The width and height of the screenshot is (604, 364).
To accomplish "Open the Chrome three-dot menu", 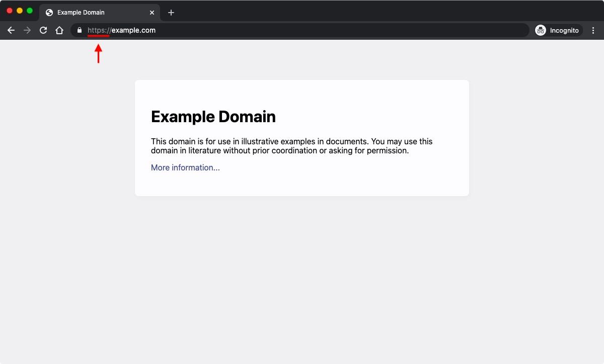I will coord(593,30).
